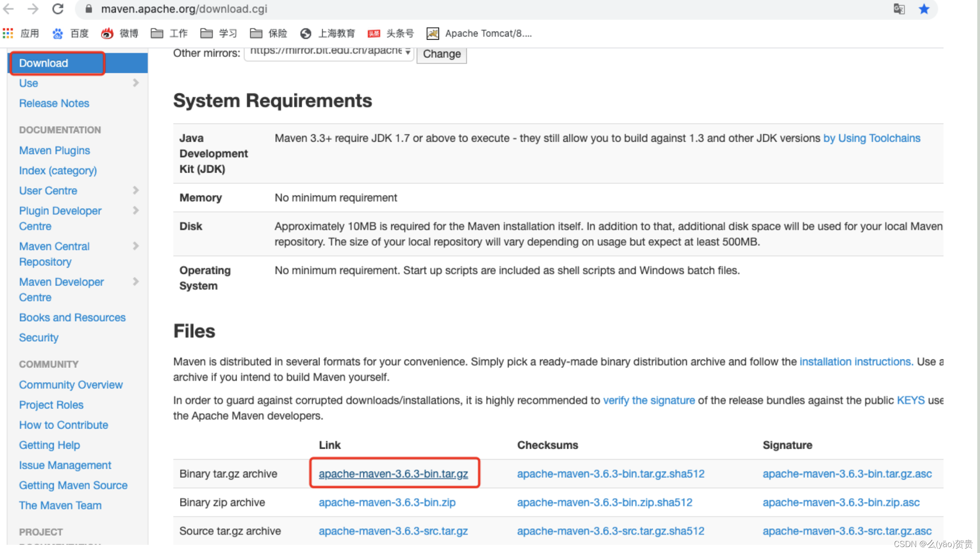Open Getting Help link
Viewport: 980px width, 553px height.
(x=50, y=445)
